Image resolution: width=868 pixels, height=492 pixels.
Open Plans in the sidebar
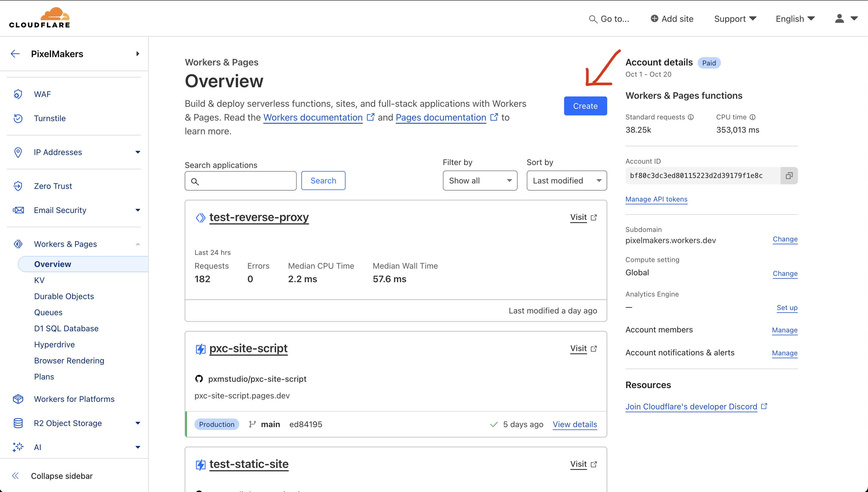(44, 377)
